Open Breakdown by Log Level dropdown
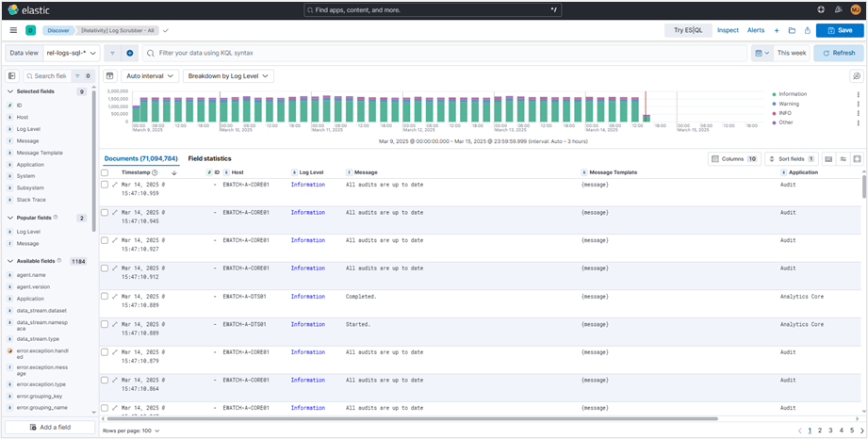Screen dimensions: 868x439 point(228,75)
